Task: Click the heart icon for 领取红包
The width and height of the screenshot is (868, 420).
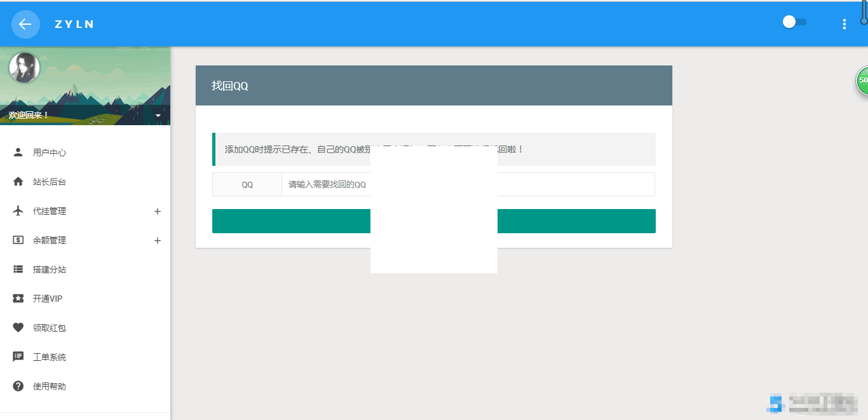Action: coord(18,328)
